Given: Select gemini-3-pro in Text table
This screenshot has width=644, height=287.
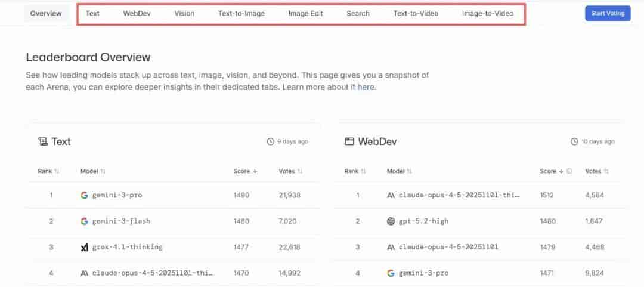Looking at the screenshot, I should click(117, 195).
